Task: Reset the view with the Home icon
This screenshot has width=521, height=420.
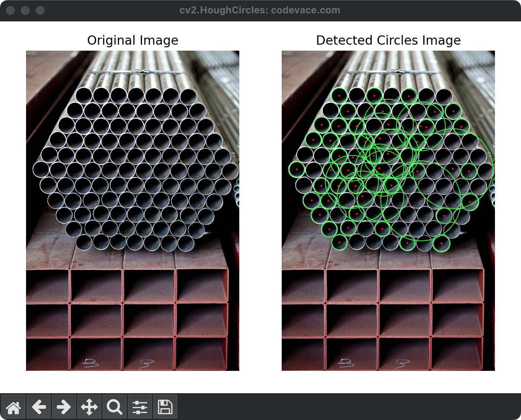Action: click(13, 407)
